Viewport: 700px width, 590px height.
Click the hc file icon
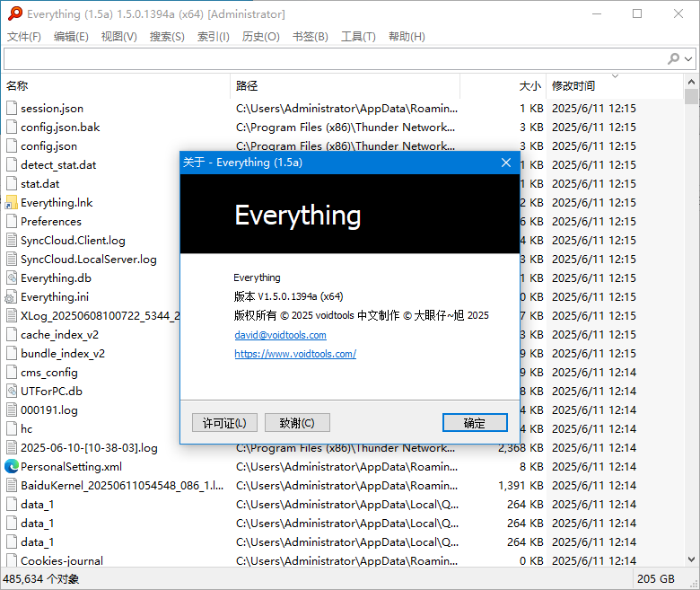click(x=12, y=428)
